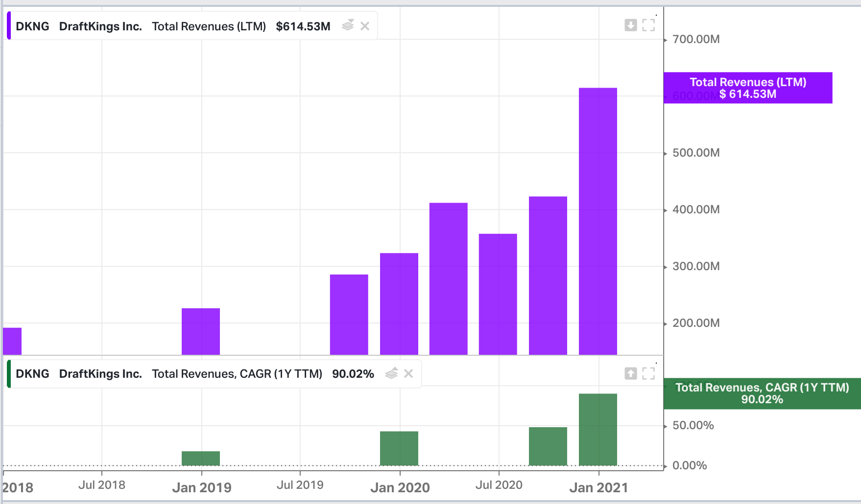Remove the Total Revenues (LTM) series
This screenshot has width=861, height=504.
click(365, 26)
